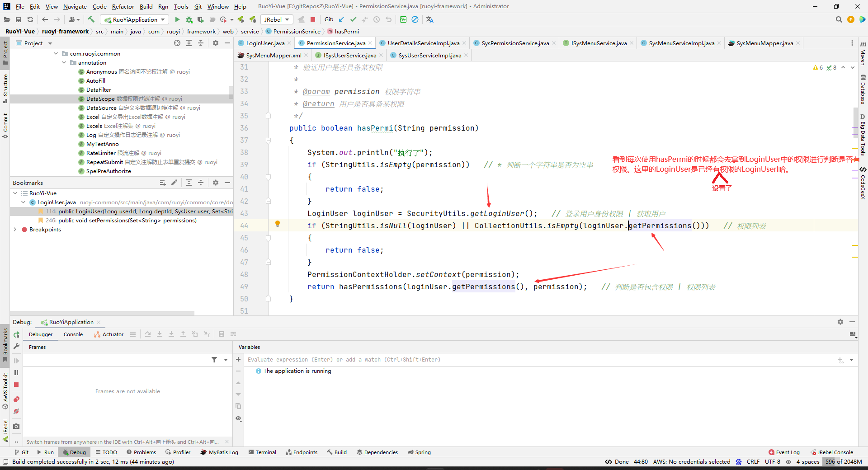
Task: Click the Translate icon in toolbar
Action: tap(429, 19)
